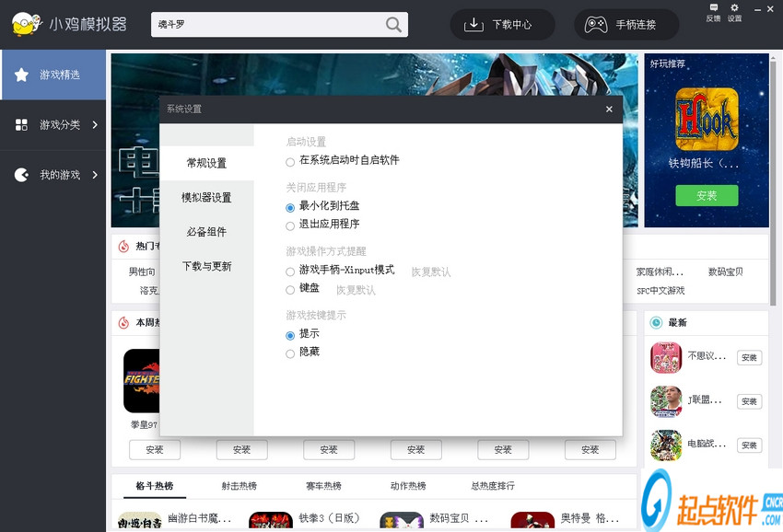Click the 数码宝贝 game icon in ranking

402,522
